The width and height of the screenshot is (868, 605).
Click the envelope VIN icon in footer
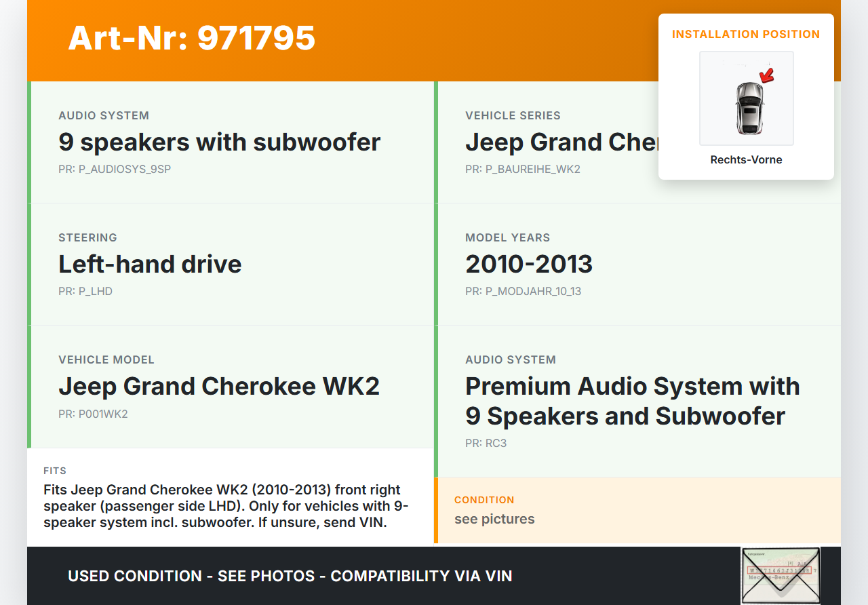tap(780, 575)
